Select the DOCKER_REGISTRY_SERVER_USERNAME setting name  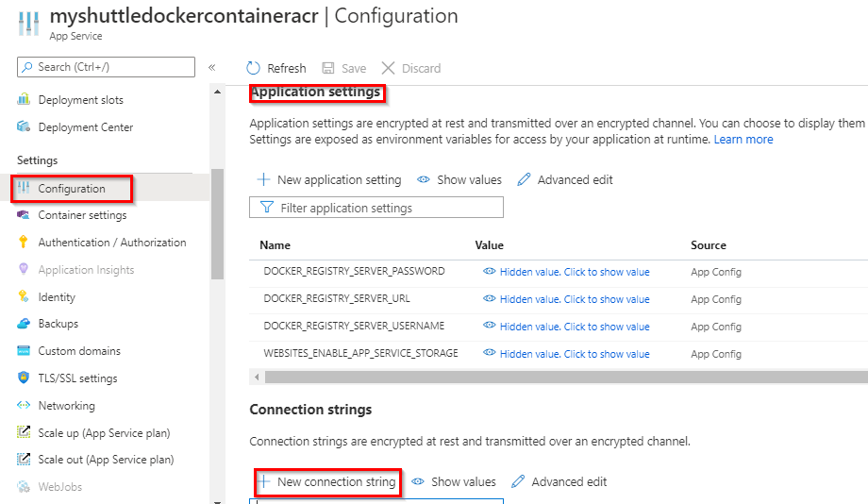pos(355,326)
